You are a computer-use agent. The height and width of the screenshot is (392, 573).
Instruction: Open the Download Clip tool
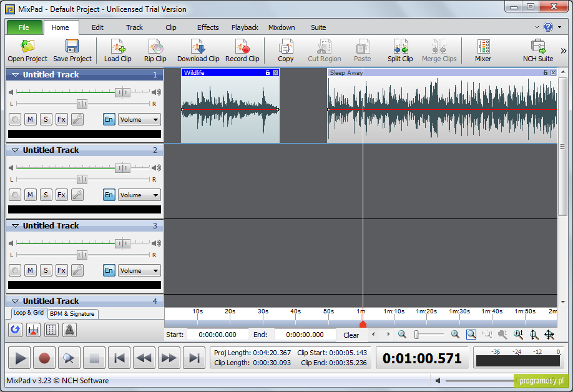click(198, 51)
